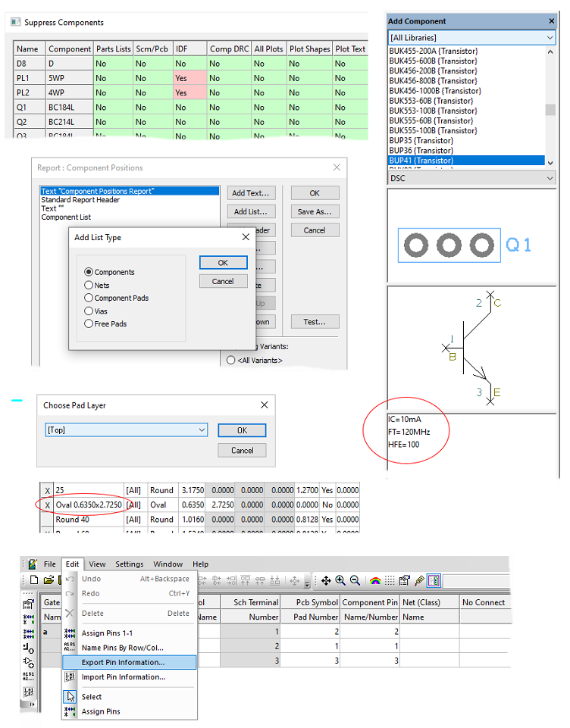This screenshot has width=570, height=728.
Task: Open the [All Libraries] dropdown
Action: (x=471, y=37)
